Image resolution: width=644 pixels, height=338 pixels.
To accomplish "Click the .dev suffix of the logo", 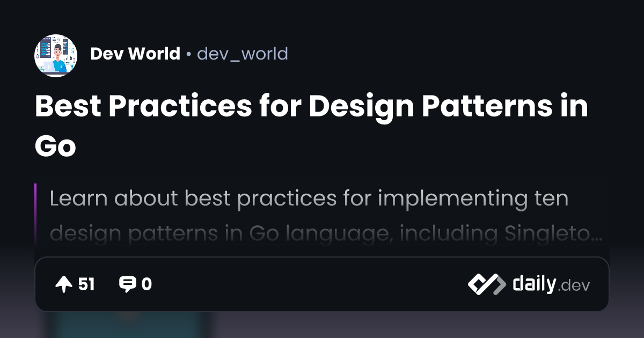I will click(x=574, y=285).
